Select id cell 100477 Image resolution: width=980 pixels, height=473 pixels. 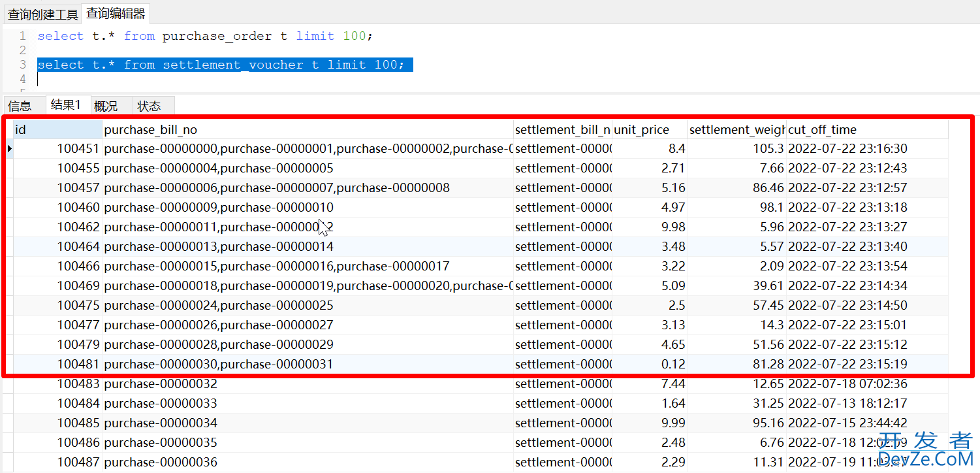[x=57, y=325]
